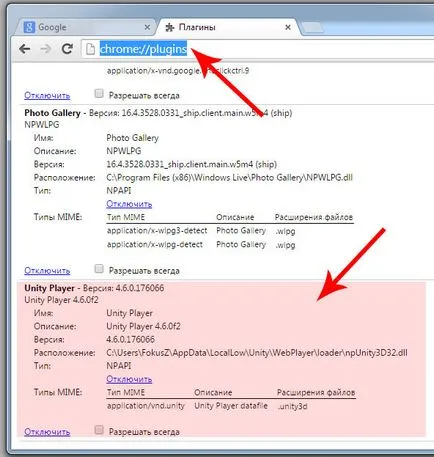Go back with the browser back arrow
The height and width of the screenshot is (457, 434).
tap(25, 49)
